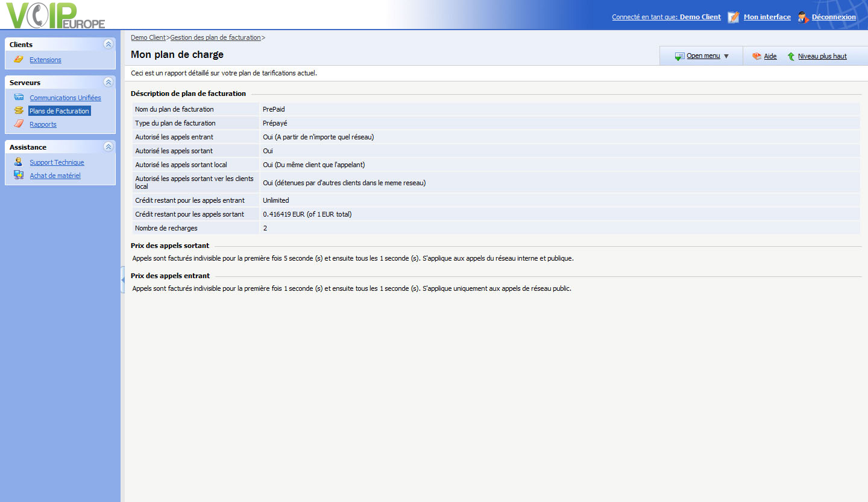Collapse the Serveurs sidebar panel
868x502 pixels.
click(108, 82)
